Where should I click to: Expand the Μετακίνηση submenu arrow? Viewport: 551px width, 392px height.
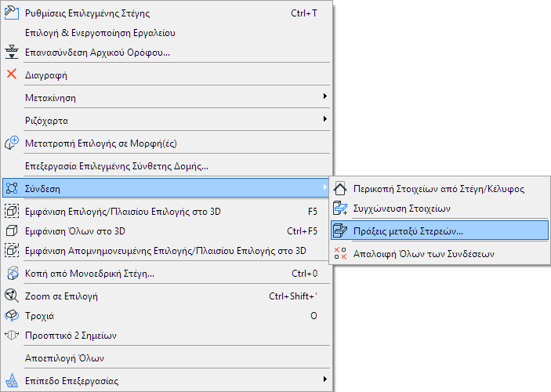324,97
